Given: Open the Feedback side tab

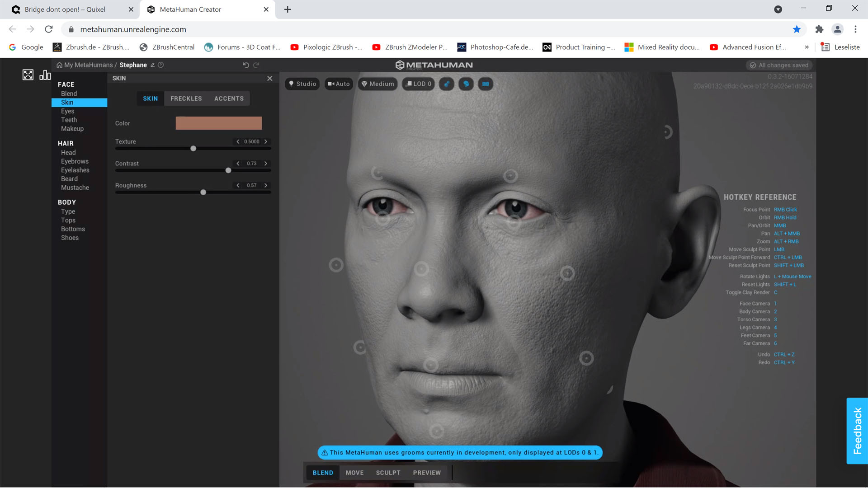Looking at the screenshot, I should point(857,431).
